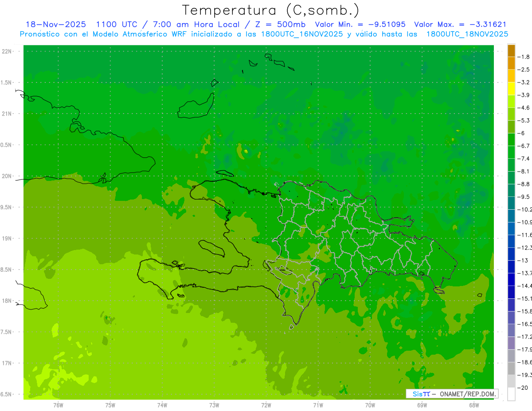Click the '22N' latitude label
The height and width of the screenshot is (411, 532).
(x=7, y=51)
